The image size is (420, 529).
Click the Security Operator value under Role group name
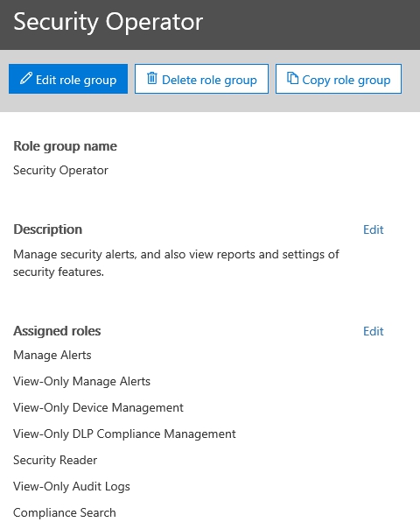tap(60, 171)
